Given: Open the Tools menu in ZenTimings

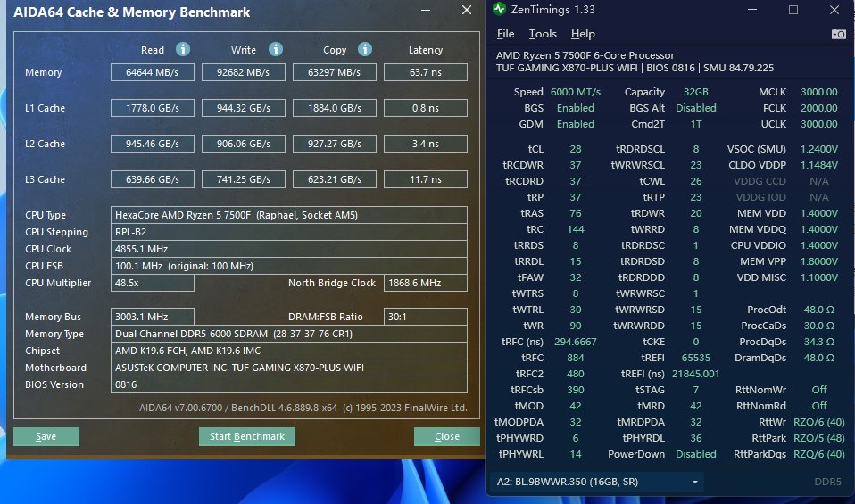Looking at the screenshot, I should coord(543,34).
